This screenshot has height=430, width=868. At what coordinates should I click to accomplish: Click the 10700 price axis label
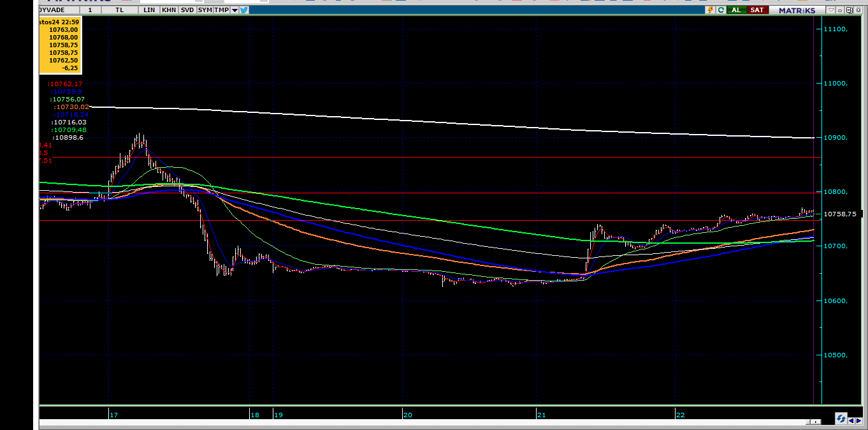point(835,246)
